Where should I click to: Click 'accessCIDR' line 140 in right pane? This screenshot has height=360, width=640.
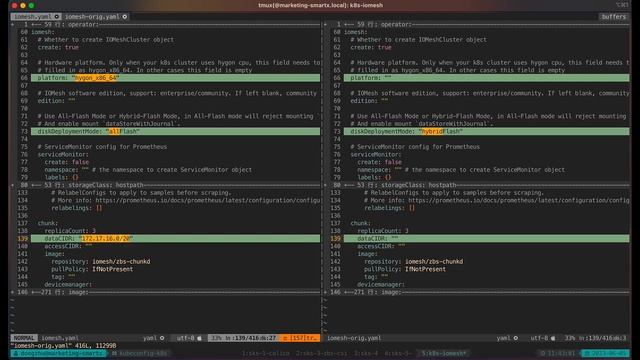tap(381, 246)
